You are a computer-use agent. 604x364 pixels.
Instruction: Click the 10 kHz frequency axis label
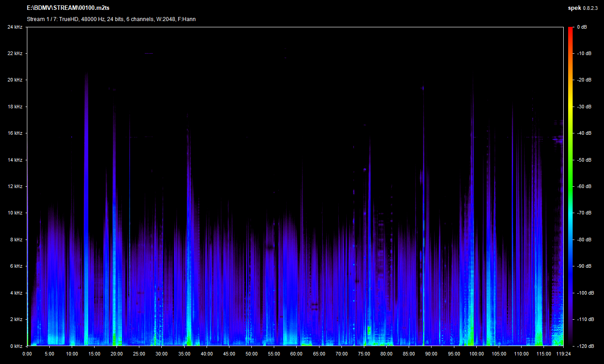[x=15, y=213]
